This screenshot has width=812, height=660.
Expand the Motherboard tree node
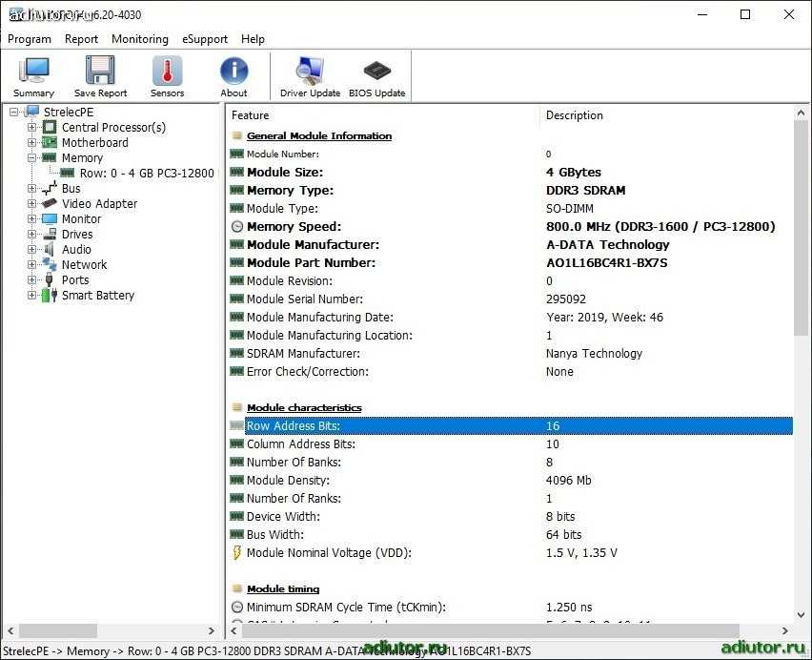point(32,142)
